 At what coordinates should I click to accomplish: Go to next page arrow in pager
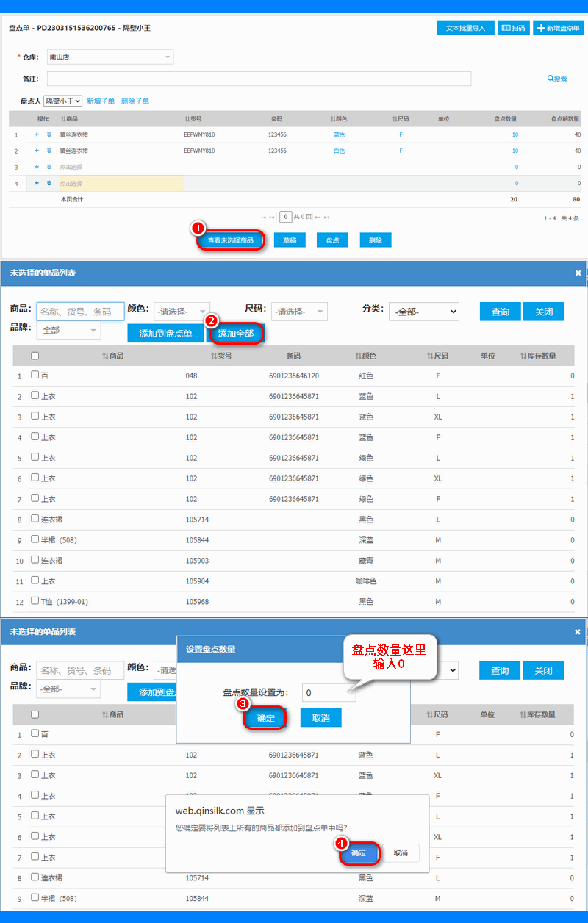(318, 218)
